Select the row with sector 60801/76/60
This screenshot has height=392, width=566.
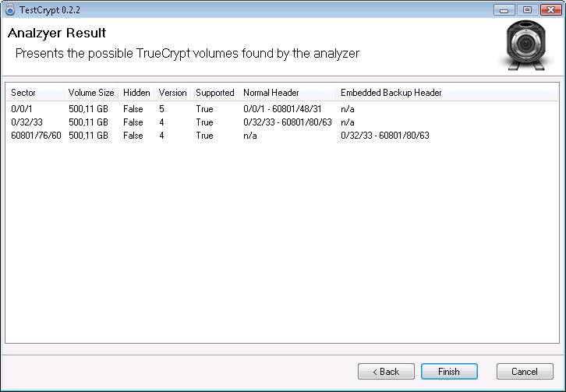(x=281, y=136)
